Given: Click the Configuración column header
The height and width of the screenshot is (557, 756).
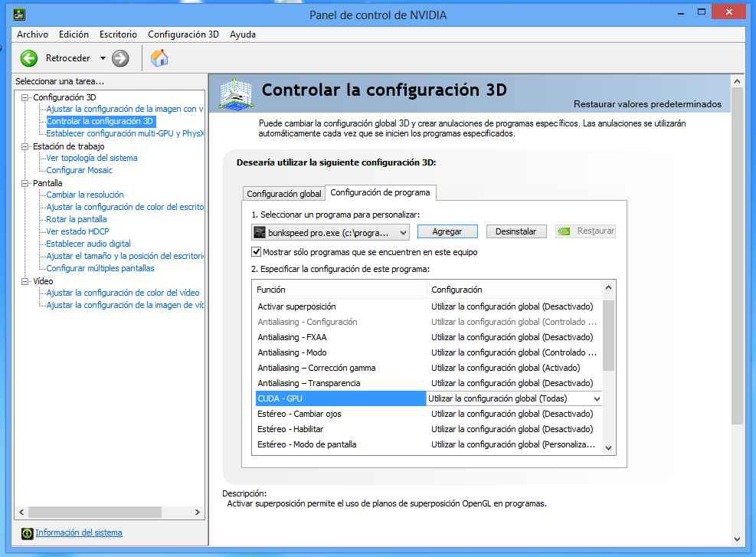Looking at the screenshot, I should 515,290.
